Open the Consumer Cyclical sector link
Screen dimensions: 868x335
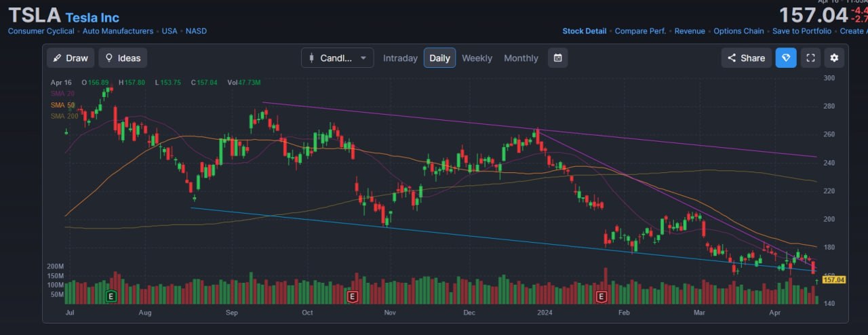tap(42, 31)
